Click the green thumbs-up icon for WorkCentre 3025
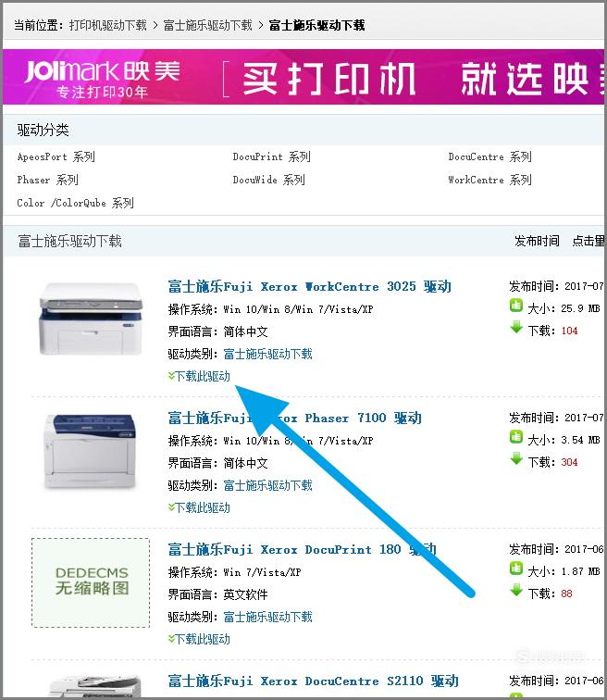This screenshot has width=607, height=700. pos(516,306)
